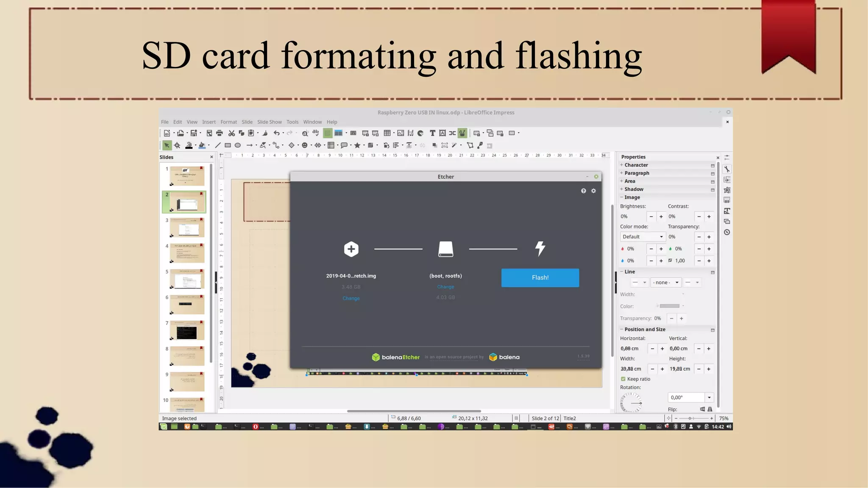
Task: Open the Slide Show menu
Action: (270, 122)
